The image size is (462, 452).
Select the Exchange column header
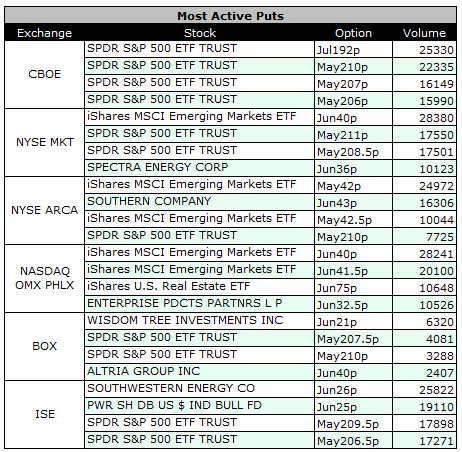44,33
